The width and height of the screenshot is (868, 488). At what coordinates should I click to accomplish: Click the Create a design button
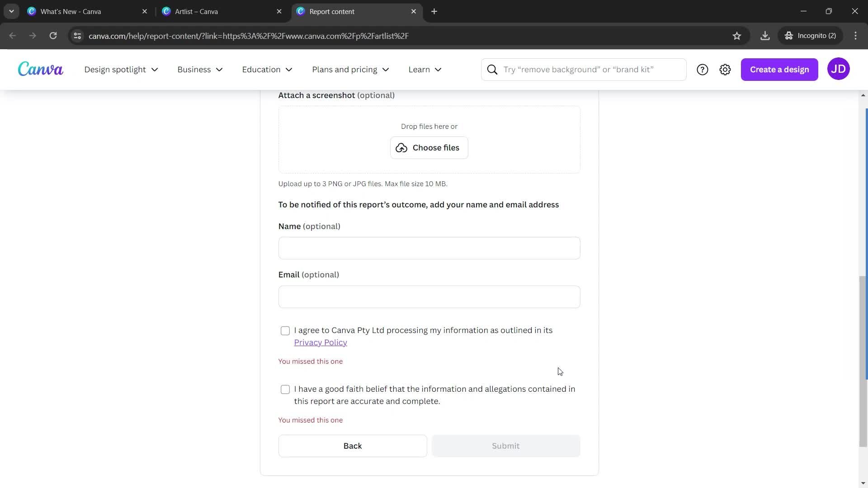pos(779,70)
